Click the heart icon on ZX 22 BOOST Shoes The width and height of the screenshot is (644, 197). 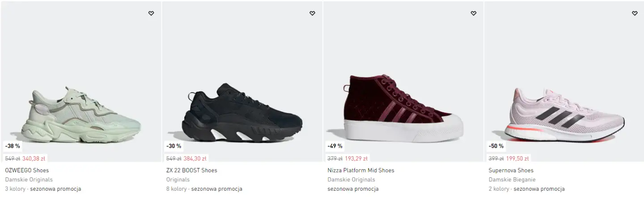click(x=312, y=13)
